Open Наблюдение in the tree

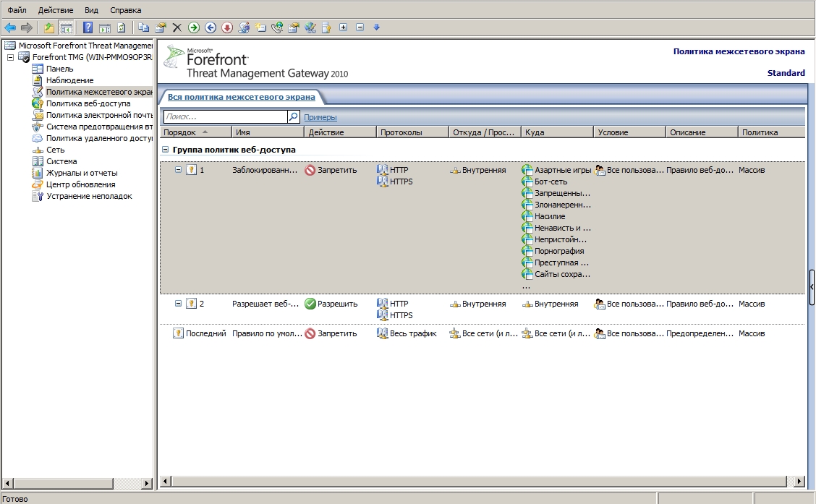[x=69, y=80]
